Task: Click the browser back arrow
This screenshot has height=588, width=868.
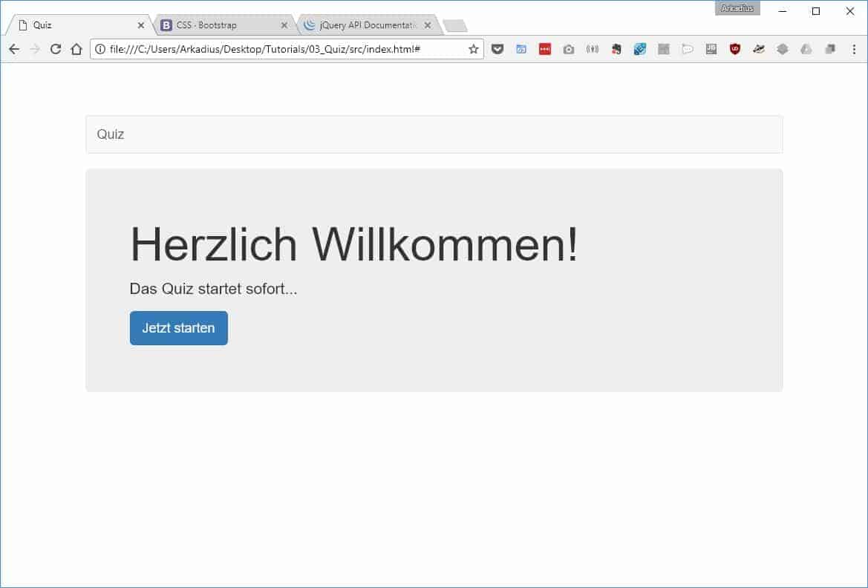Action: tap(14, 49)
